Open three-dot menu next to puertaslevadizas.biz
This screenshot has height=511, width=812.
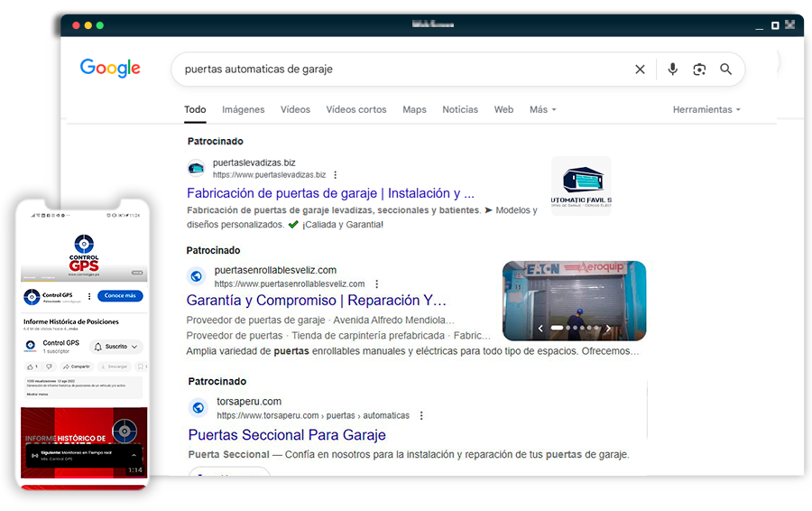pyautogui.click(x=336, y=175)
